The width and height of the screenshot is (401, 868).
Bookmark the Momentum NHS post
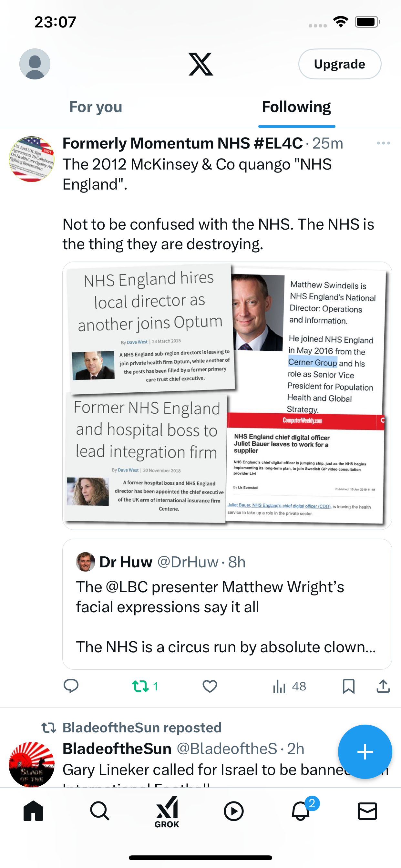point(348,686)
